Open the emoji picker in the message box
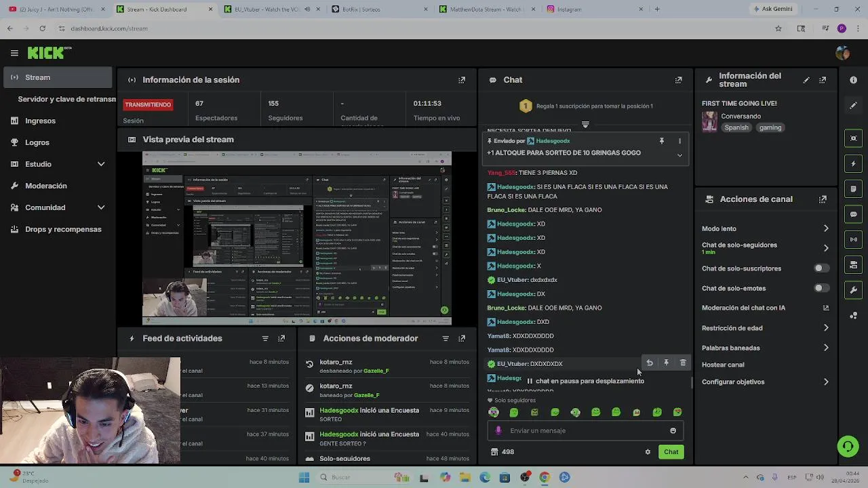The width and height of the screenshot is (868, 488). 673,430
